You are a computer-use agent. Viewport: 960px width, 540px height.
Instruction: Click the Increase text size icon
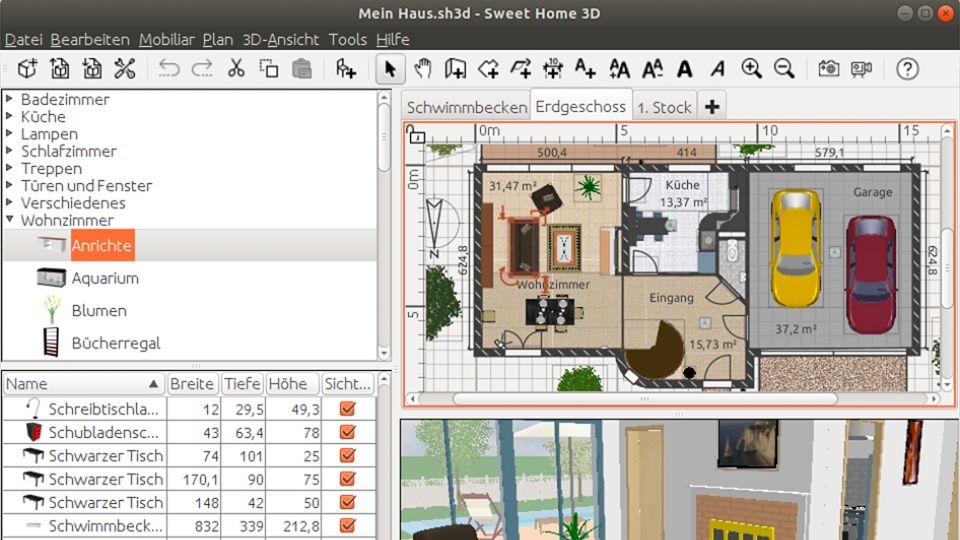click(x=619, y=69)
